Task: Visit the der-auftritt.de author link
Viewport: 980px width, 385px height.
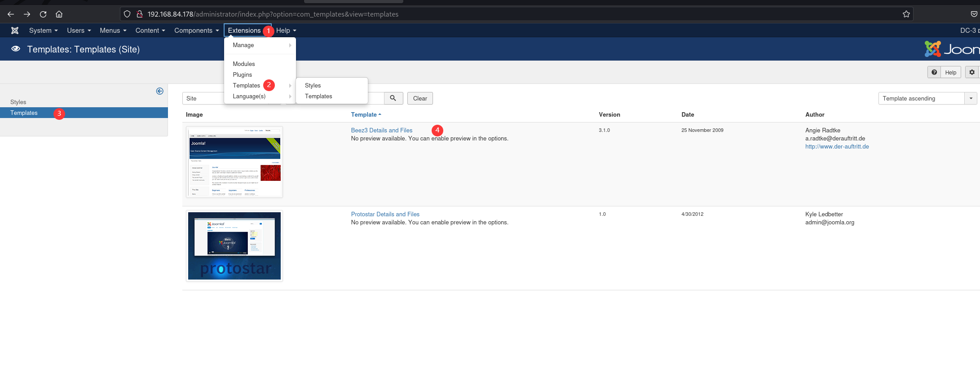Action: pyautogui.click(x=837, y=147)
